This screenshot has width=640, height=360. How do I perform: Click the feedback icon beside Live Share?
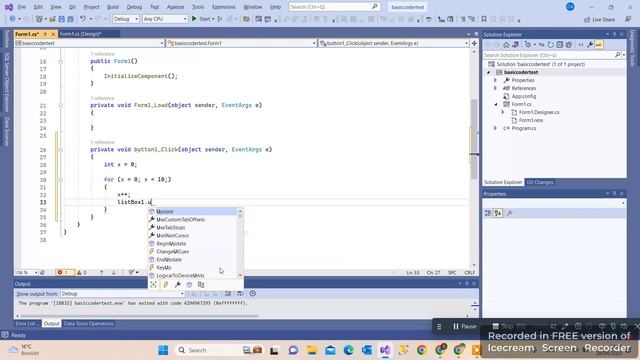click(628, 19)
